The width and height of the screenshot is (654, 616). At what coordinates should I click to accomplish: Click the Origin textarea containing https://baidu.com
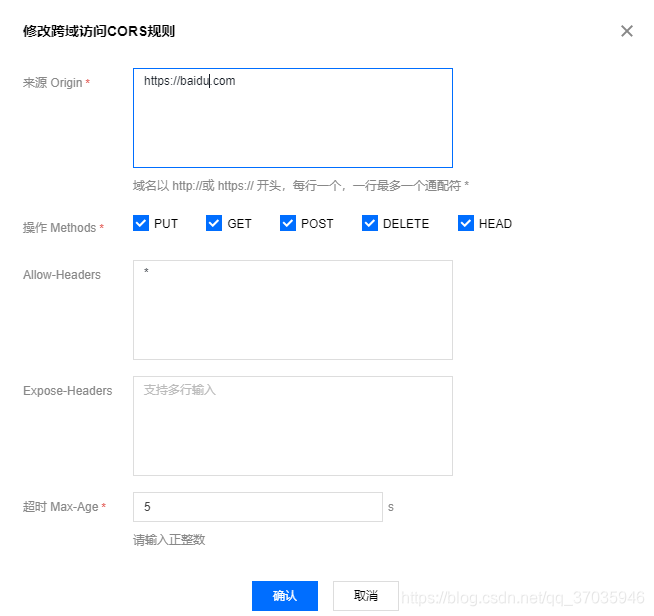coord(293,118)
